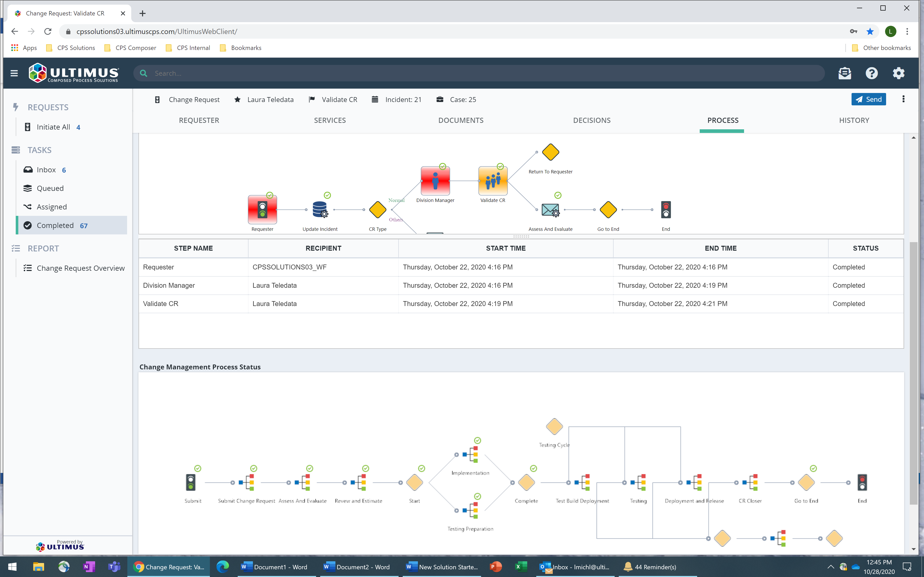Click the CR Type decision diamond
This screenshot has height=577, width=924.
coord(378,209)
